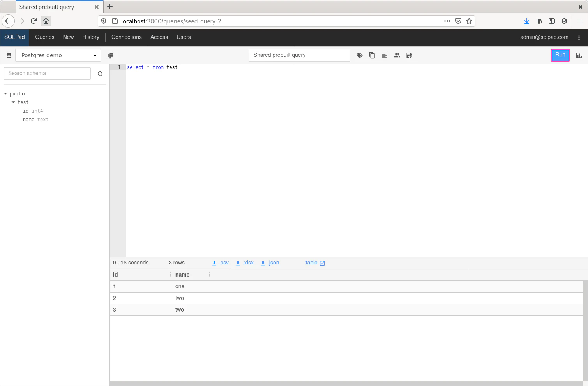The height and width of the screenshot is (386, 588).
Task: Collapse the test table node
Action: [14, 102]
